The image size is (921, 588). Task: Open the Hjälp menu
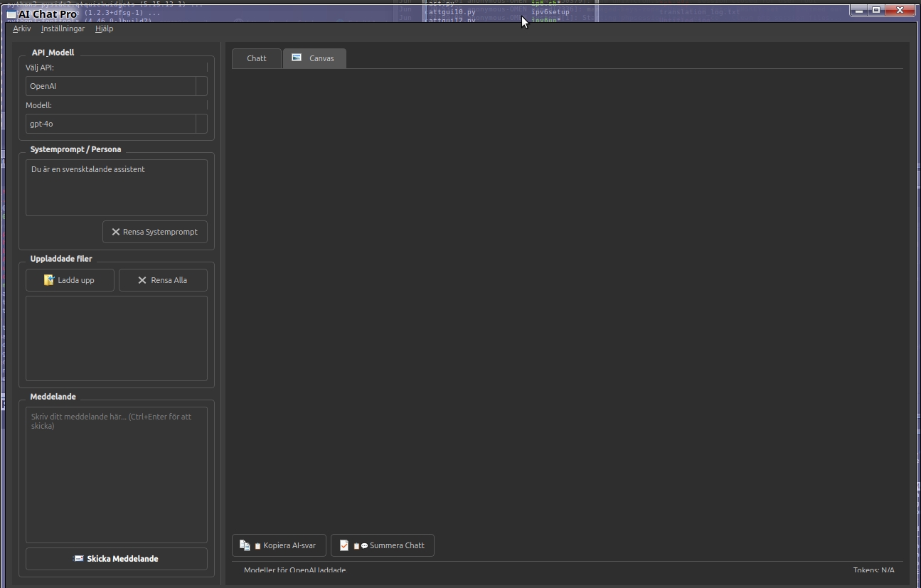[104, 29]
